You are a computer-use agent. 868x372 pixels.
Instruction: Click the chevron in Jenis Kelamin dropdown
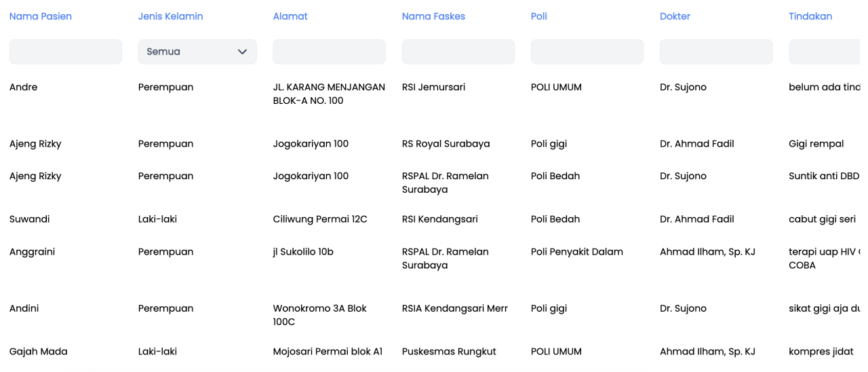[x=242, y=52]
